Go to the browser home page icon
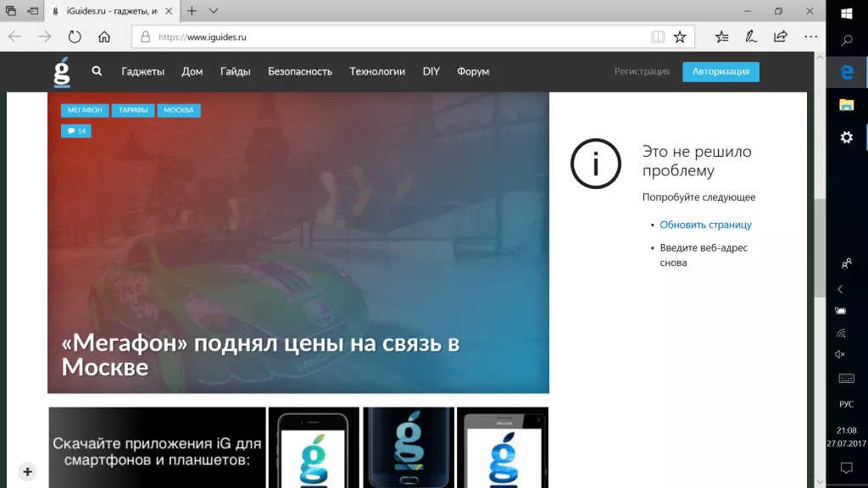This screenshot has height=488, width=868. tap(104, 36)
